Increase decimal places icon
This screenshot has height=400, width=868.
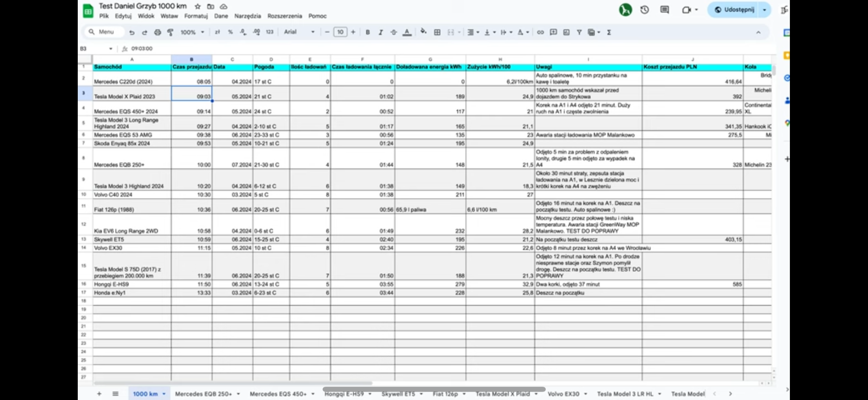(256, 32)
